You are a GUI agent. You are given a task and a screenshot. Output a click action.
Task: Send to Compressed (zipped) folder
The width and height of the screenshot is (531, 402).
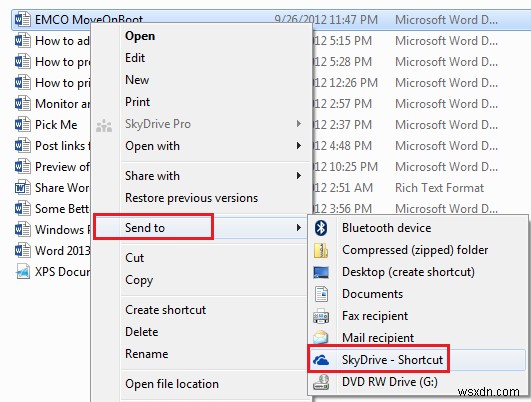415,250
